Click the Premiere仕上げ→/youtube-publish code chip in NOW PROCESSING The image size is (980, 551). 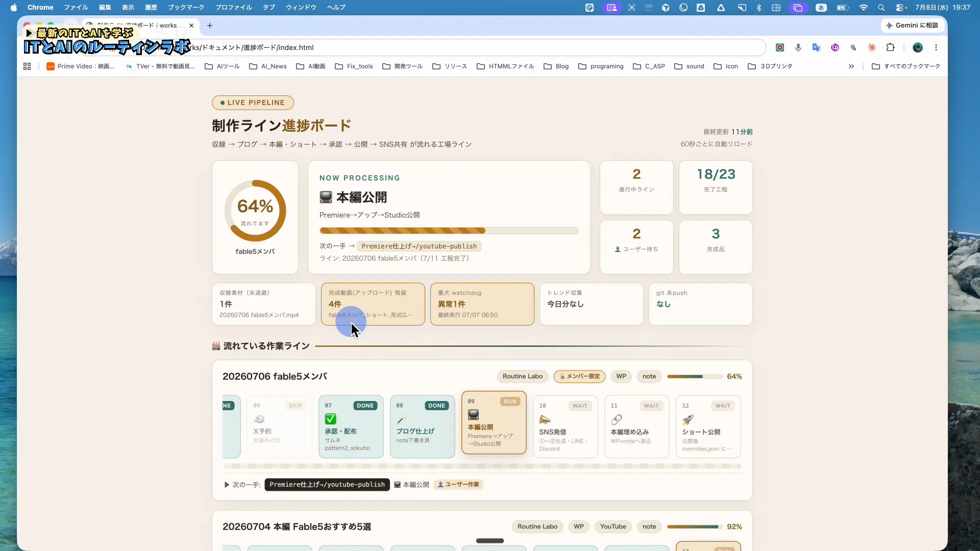[419, 246]
